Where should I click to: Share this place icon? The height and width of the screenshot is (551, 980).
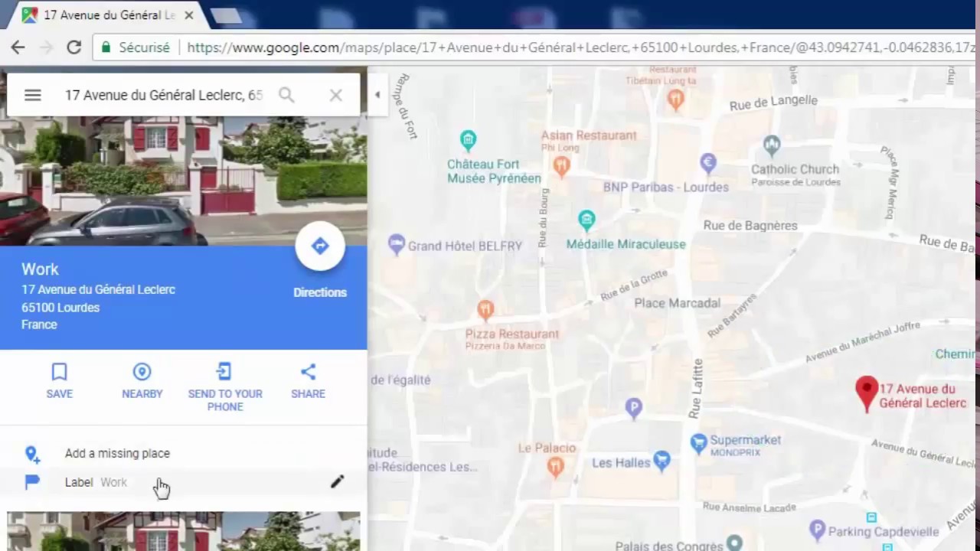click(x=308, y=372)
